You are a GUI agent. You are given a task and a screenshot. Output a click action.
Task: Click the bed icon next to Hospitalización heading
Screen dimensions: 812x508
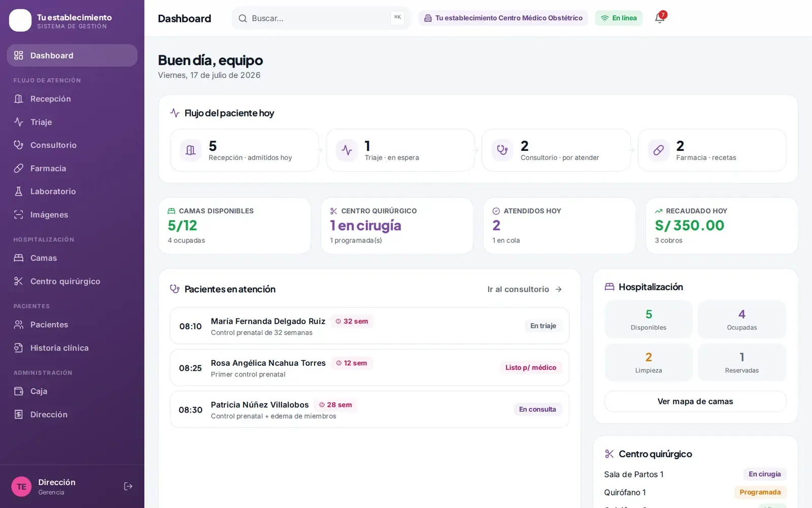pos(610,287)
